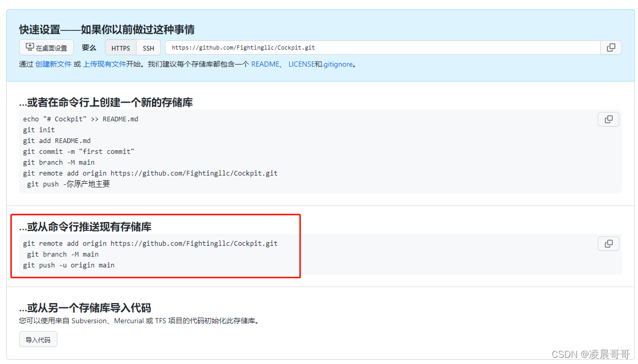Copy the create-new-repository command block
The width and height of the screenshot is (638, 364).
(609, 119)
